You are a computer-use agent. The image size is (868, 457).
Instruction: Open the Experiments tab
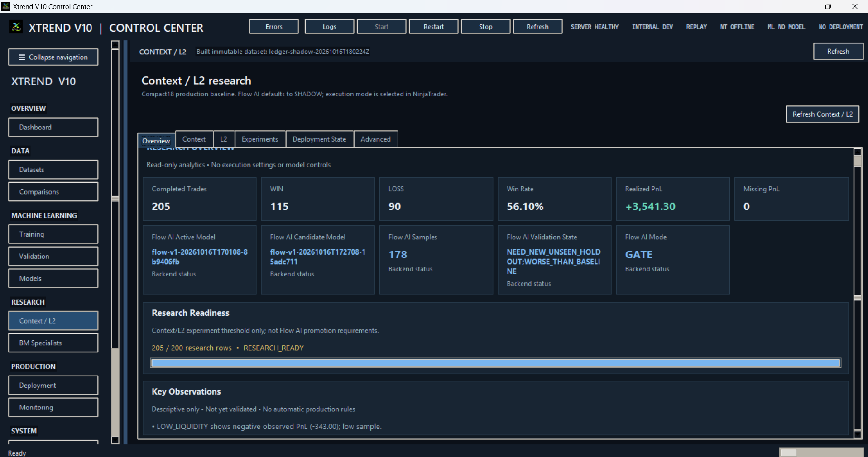coord(260,139)
